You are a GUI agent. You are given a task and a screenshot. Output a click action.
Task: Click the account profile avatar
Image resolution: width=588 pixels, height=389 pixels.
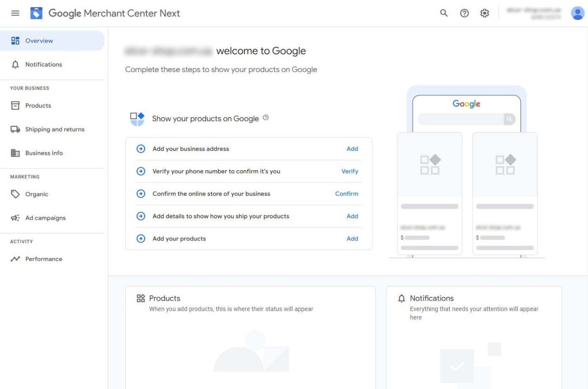(577, 13)
